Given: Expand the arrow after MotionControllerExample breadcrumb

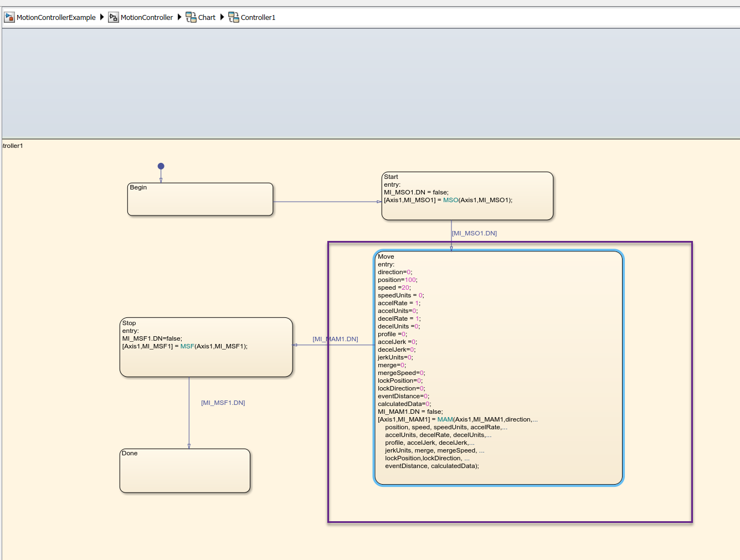Looking at the screenshot, I should 102,17.
